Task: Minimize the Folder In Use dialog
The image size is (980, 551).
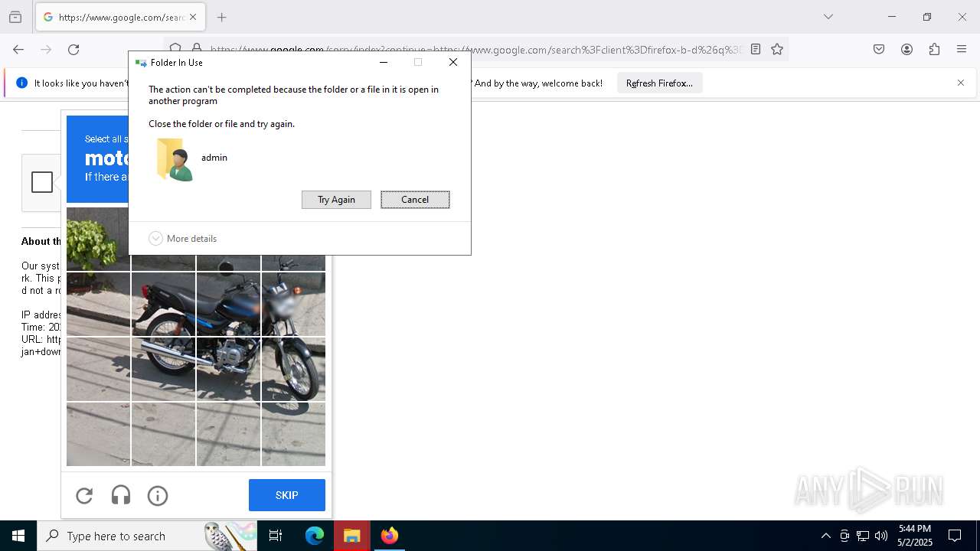Action: click(384, 63)
